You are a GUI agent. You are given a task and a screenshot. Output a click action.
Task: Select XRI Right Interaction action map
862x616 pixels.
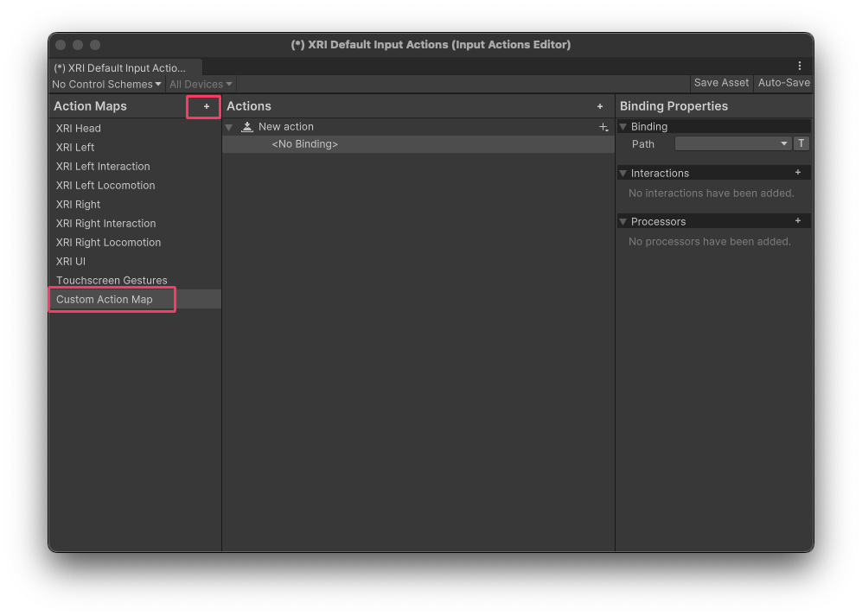pos(135,223)
